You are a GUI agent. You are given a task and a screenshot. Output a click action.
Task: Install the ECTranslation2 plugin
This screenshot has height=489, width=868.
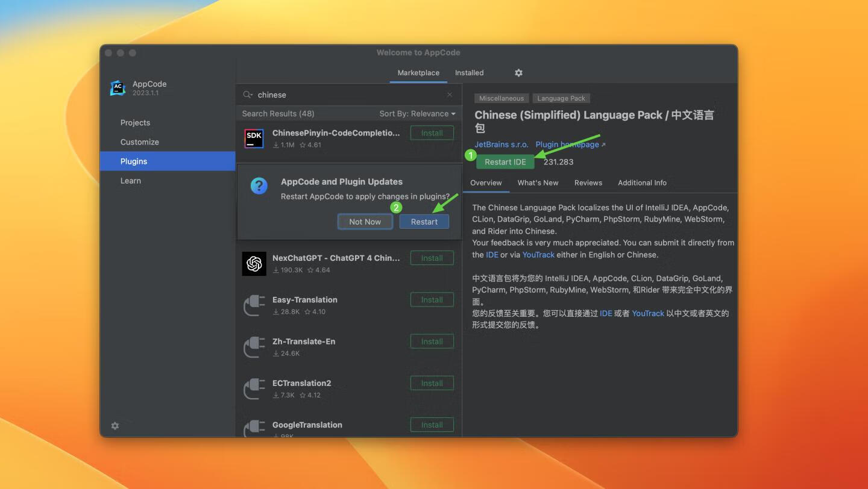point(432,383)
